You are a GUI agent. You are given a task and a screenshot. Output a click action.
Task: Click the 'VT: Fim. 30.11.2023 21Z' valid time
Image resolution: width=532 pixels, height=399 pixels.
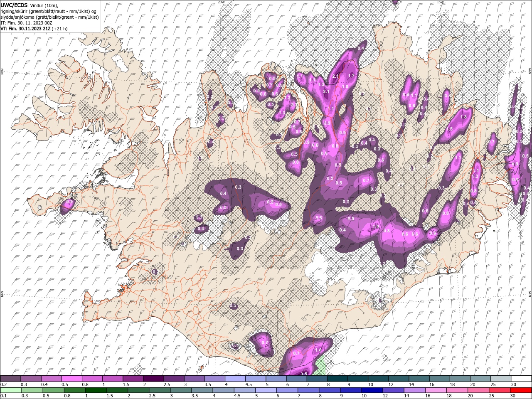(26, 29)
